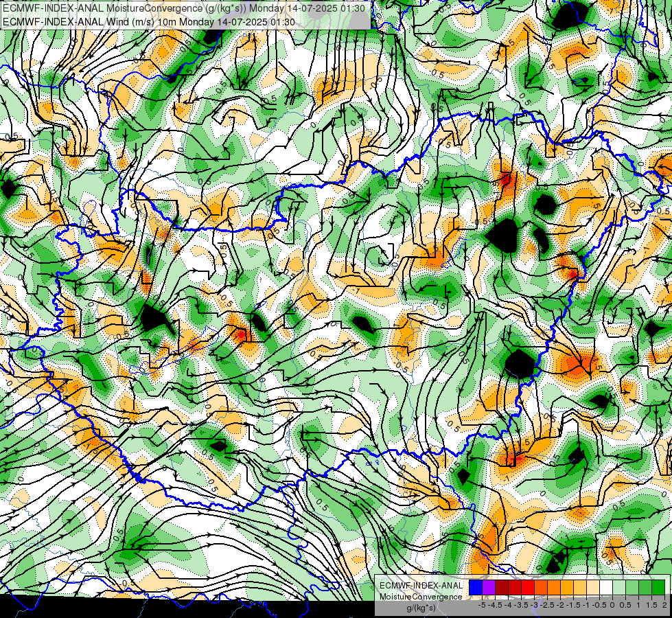Click the pale peach swatch left of white
Viewport: 672px width, 618px height.
click(x=593, y=588)
